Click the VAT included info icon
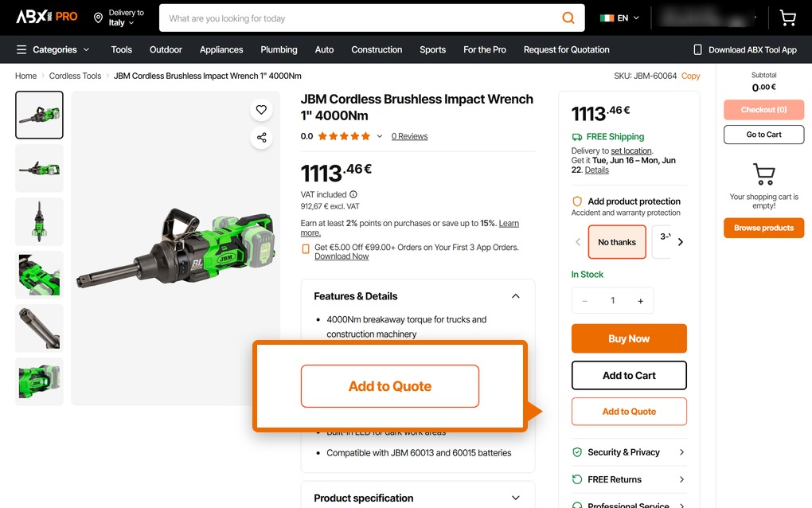 click(353, 195)
